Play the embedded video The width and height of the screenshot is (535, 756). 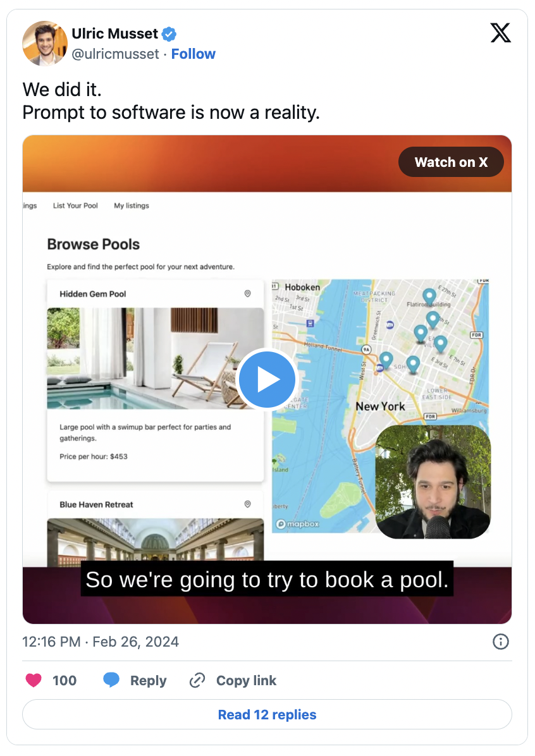(267, 379)
